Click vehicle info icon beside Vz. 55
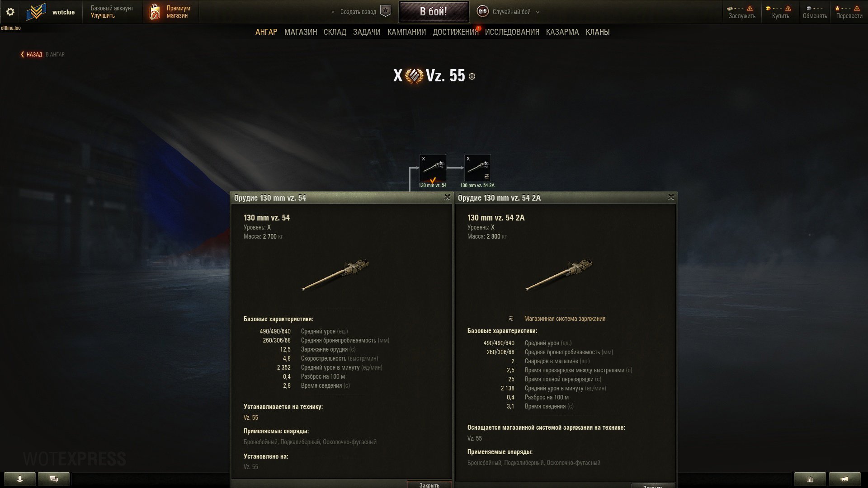The image size is (868, 488). (x=472, y=76)
